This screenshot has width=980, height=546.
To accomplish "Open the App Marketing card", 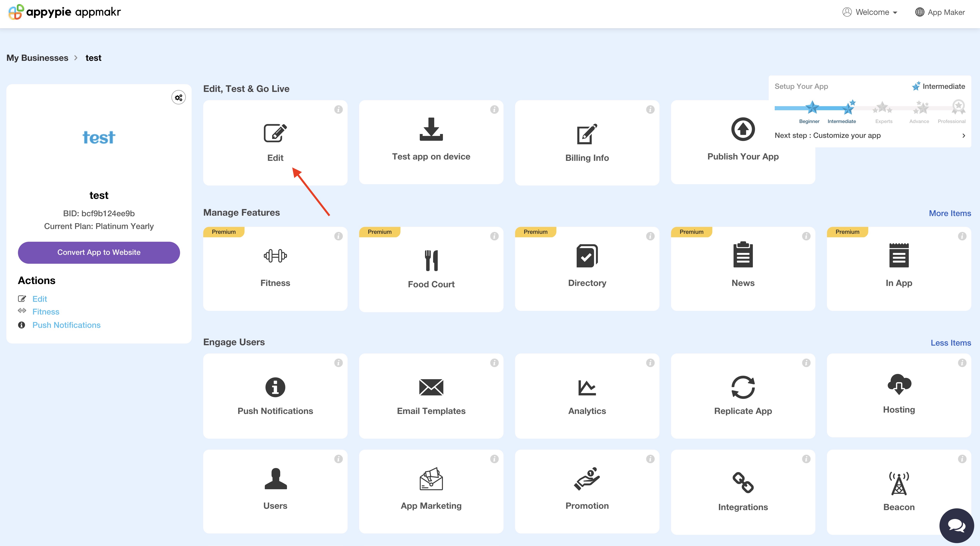I will coord(431,492).
